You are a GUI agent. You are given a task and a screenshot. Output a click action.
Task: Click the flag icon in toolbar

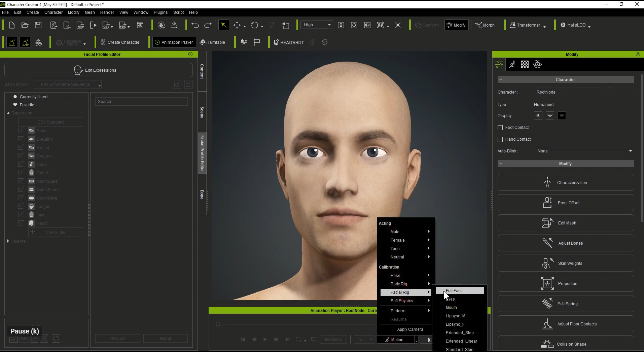pyautogui.click(x=257, y=42)
